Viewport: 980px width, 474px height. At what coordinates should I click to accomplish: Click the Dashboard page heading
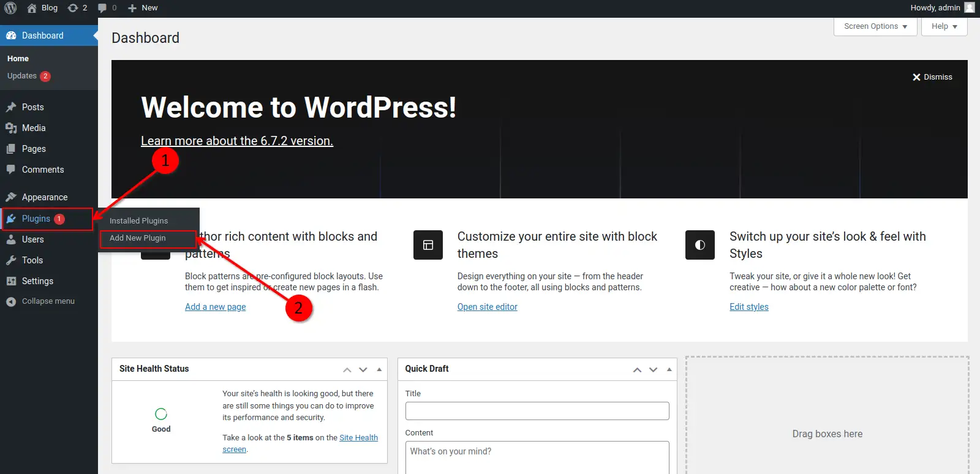[146, 38]
